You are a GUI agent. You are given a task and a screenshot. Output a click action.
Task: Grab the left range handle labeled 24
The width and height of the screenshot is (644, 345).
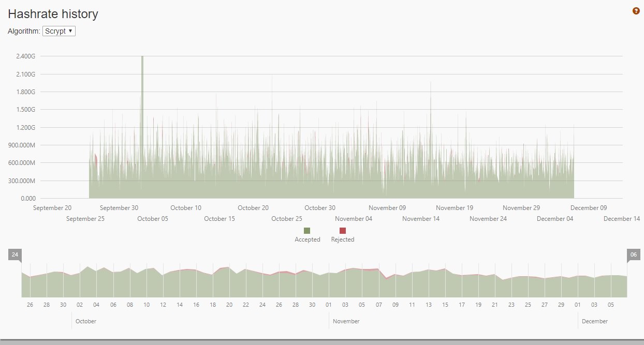coord(15,254)
